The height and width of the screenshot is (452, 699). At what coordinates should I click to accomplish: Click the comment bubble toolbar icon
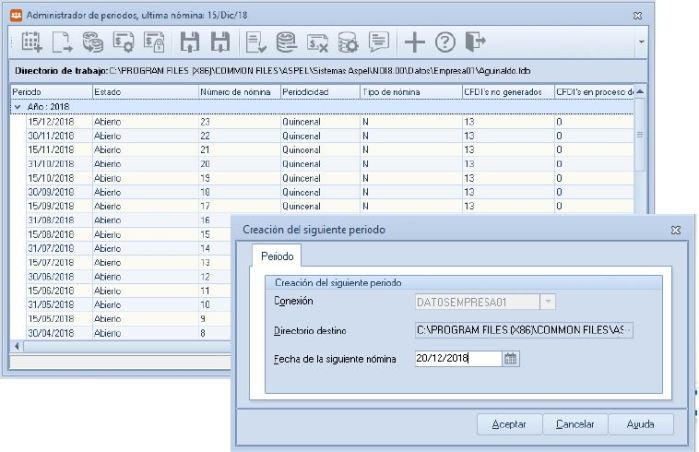click(379, 43)
